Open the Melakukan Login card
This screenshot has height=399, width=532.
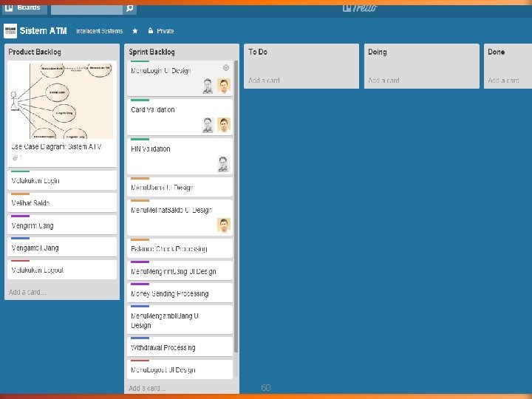pos(62,180)
